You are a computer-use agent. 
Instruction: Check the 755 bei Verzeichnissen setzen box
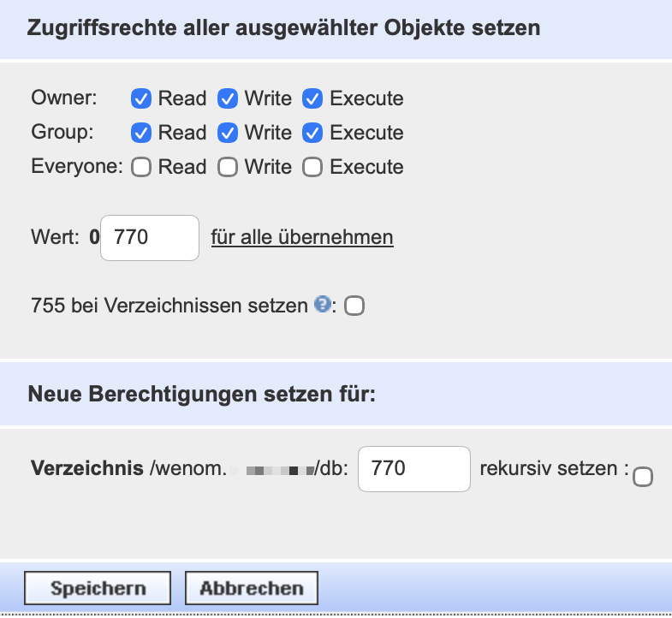[x=354, y=306]
